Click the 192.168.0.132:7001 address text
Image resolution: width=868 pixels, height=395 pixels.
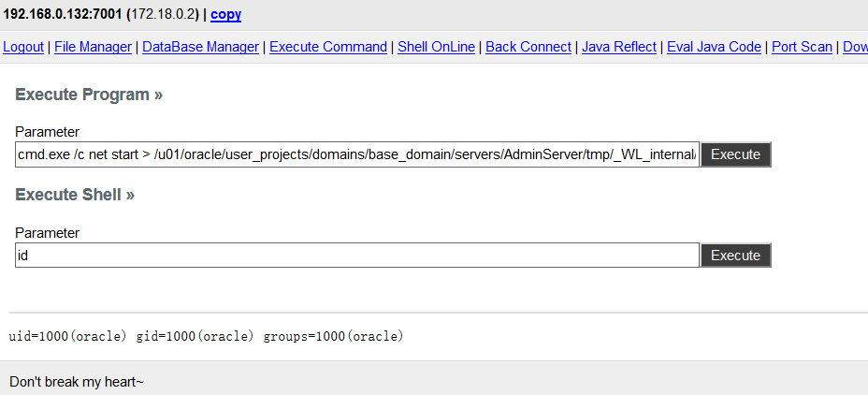(x=63, y=14)
